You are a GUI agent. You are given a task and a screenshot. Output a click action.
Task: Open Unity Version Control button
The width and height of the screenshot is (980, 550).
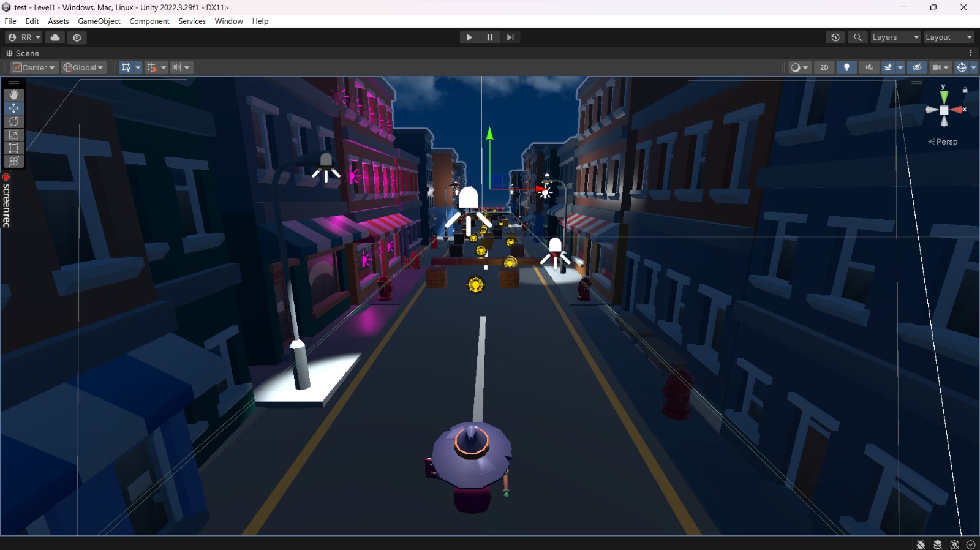click(x=77, y=37)
